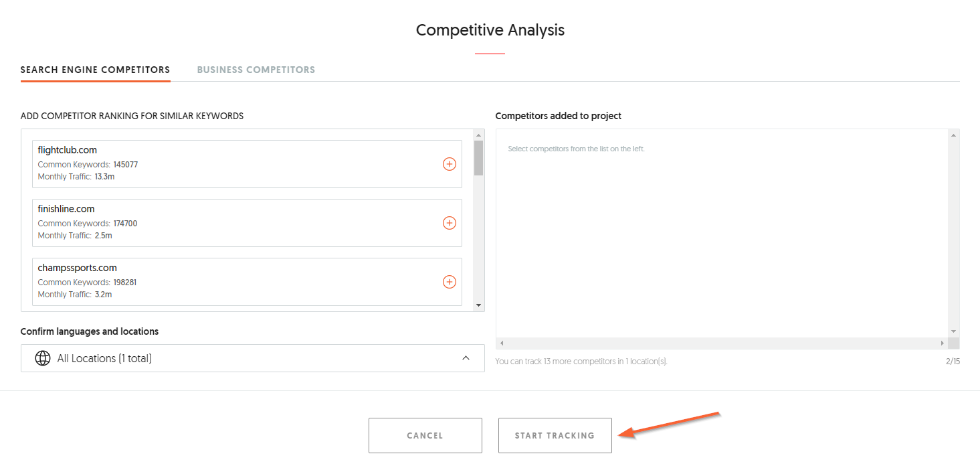Select the flightclub.com competitor card

(x=247, y=164)
